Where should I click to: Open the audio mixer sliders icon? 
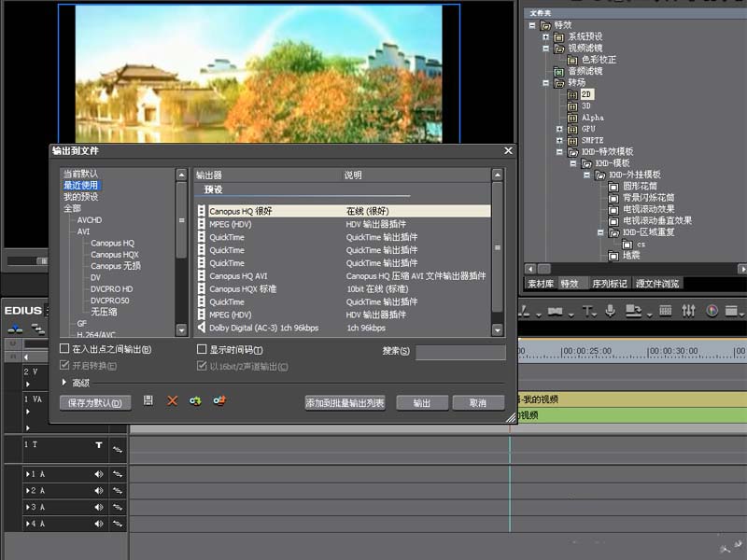coord(688,312)
